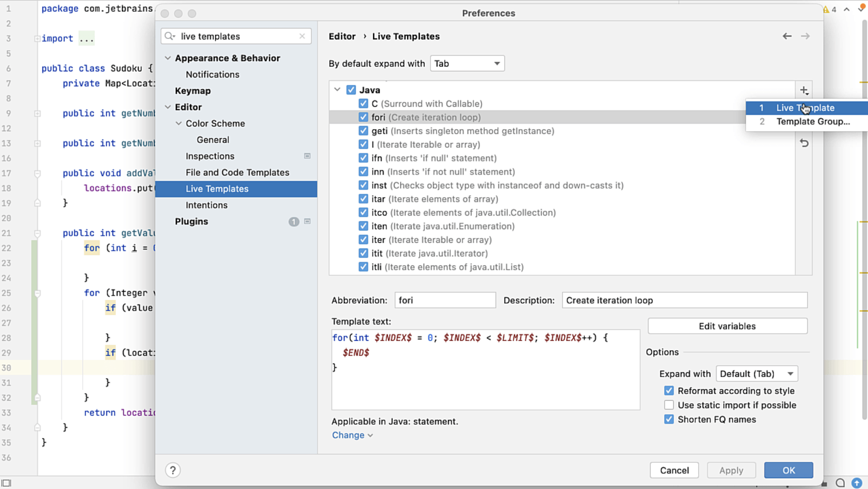This screenshot has height=489, width=868.
Task: Click the options icon beside Plugins
Action: click(308, 221)
